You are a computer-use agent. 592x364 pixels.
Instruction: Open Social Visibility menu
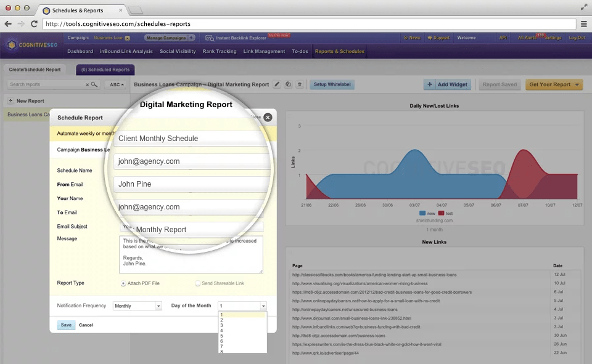pyautogui.click(x=178, y=51)
